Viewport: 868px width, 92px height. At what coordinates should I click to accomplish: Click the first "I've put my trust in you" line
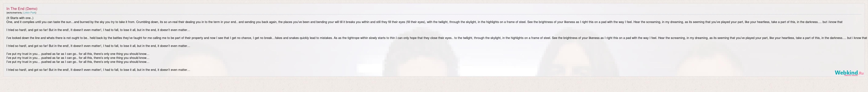pyautogui.click(x=77, y=54)
